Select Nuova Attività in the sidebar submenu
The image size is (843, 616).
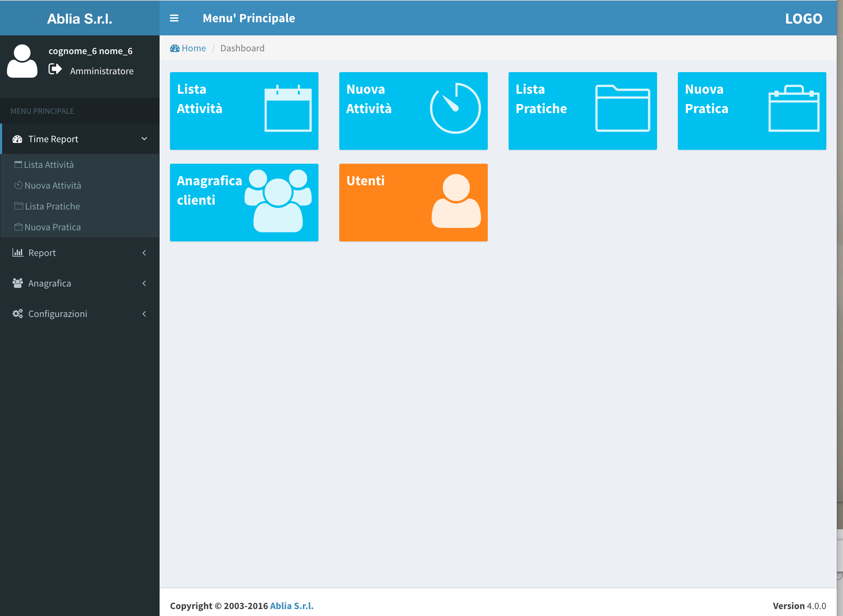[x=53, y=186]
